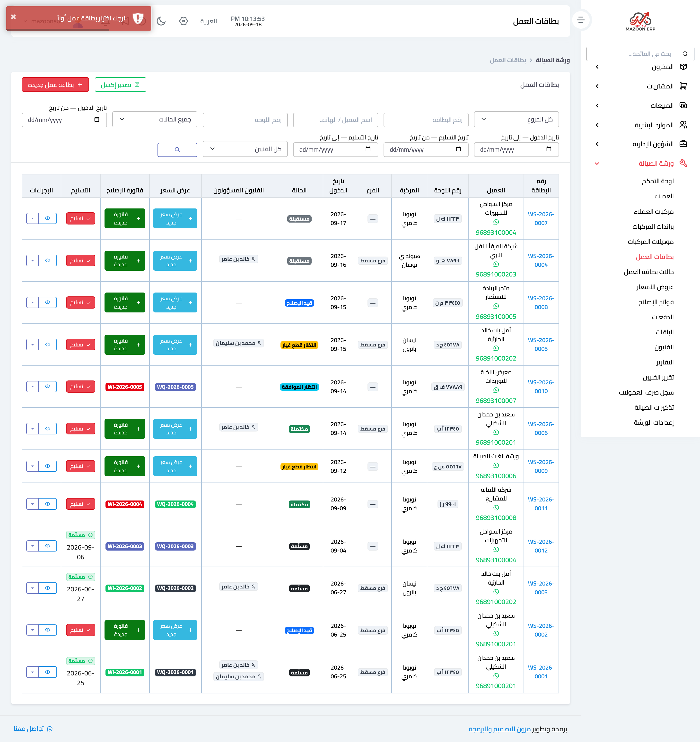The width and height of the screenshot is (700, 742).
Task: Open the كل الفنيين technicians dropdown
Action: point(245,149)
